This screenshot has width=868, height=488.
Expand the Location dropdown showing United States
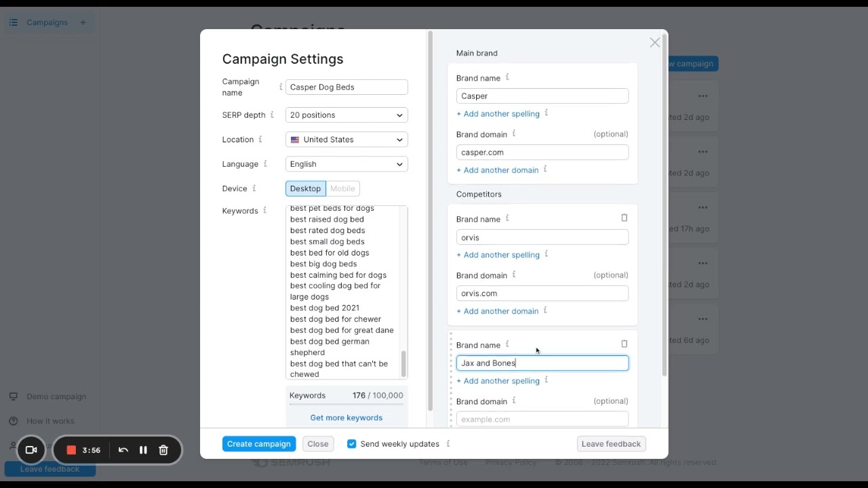[x=347, y=140]
